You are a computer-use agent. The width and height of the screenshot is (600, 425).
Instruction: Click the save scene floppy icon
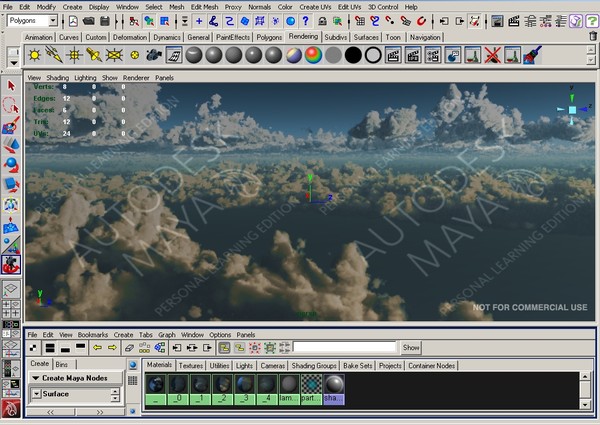(x=104, y=21)
